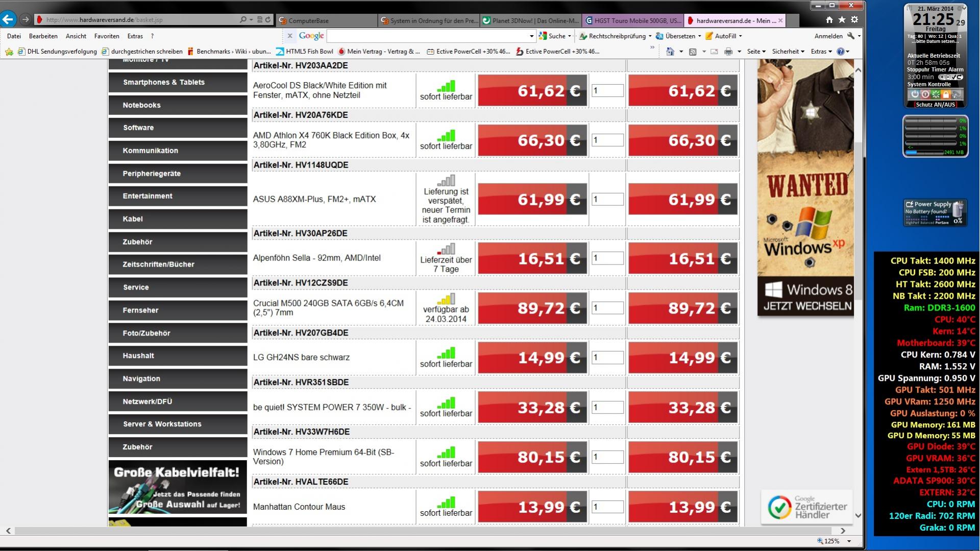
Task: Click quantity field for Manhattan Contour Maus
Action: (x=607, y=507)
